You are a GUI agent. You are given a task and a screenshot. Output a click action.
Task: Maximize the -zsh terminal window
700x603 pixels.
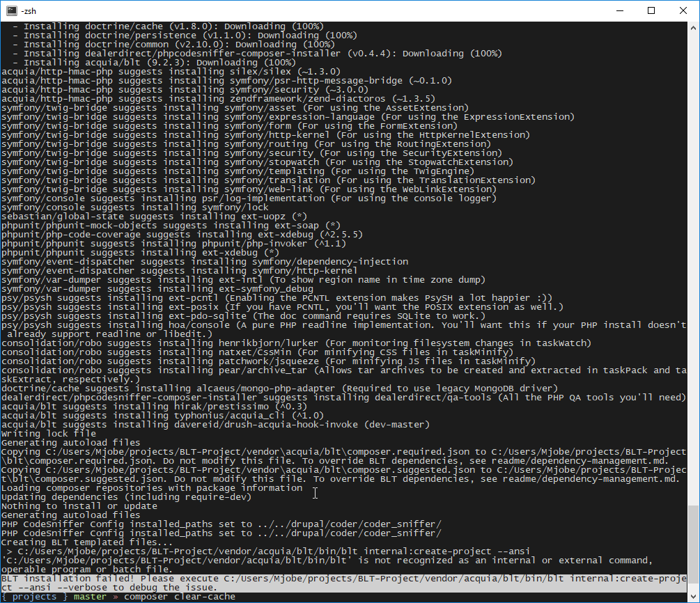tap(651, 10)
